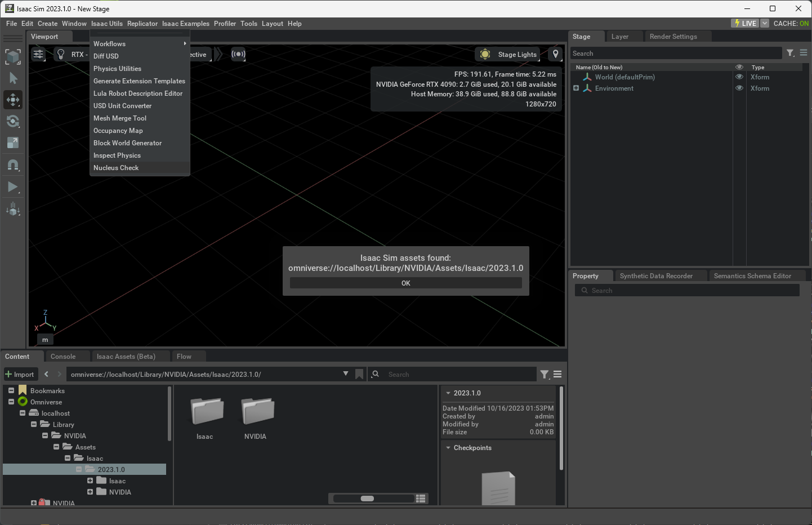Click in the Stage Search field
Image resolution: width=812 pixels, height=525 pixels.
(x=676, y=54)
